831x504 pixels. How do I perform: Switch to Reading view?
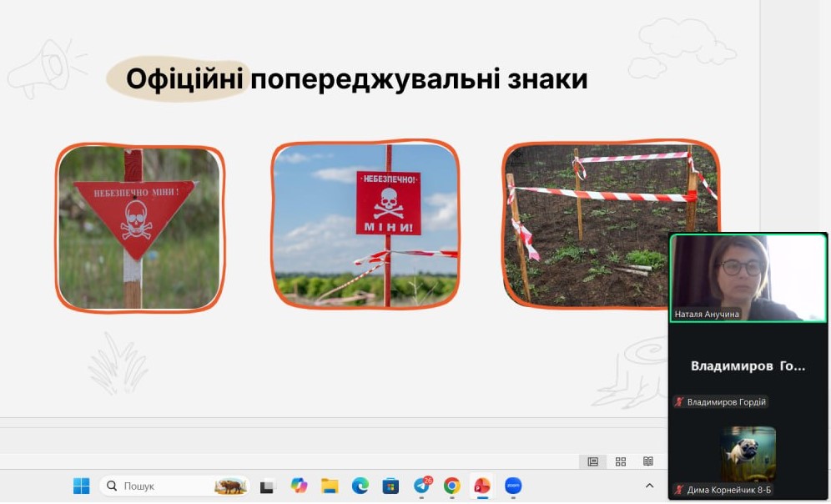pyautogui.click(x=648, y=461)
